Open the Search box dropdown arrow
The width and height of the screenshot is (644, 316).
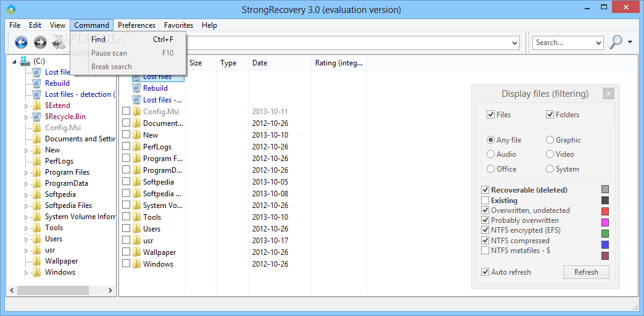[x=598, y=43]
